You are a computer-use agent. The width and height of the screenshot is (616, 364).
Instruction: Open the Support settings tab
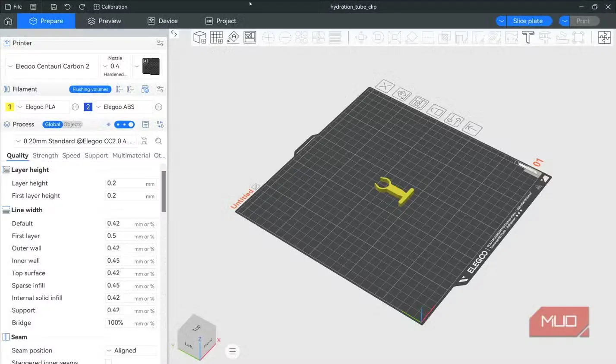[x=96, y=156]
